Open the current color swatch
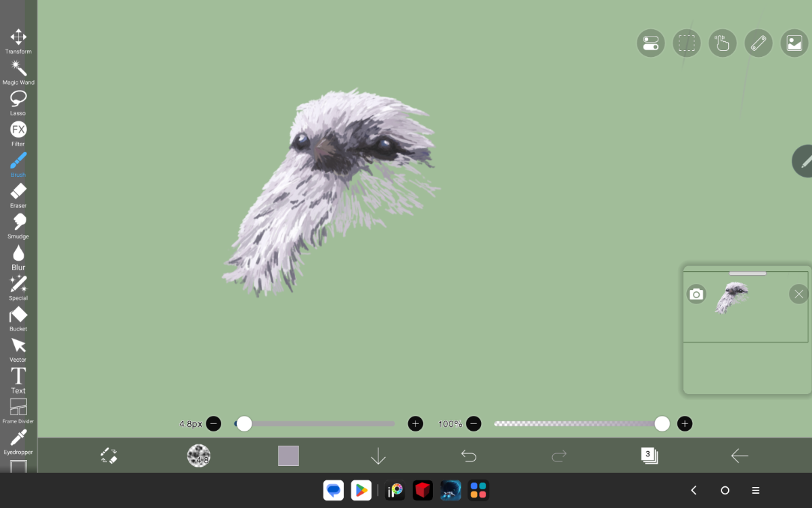Image resolution: width=812 pixels, height=508 pixels. pyautogui.click(x=288, y=456)
